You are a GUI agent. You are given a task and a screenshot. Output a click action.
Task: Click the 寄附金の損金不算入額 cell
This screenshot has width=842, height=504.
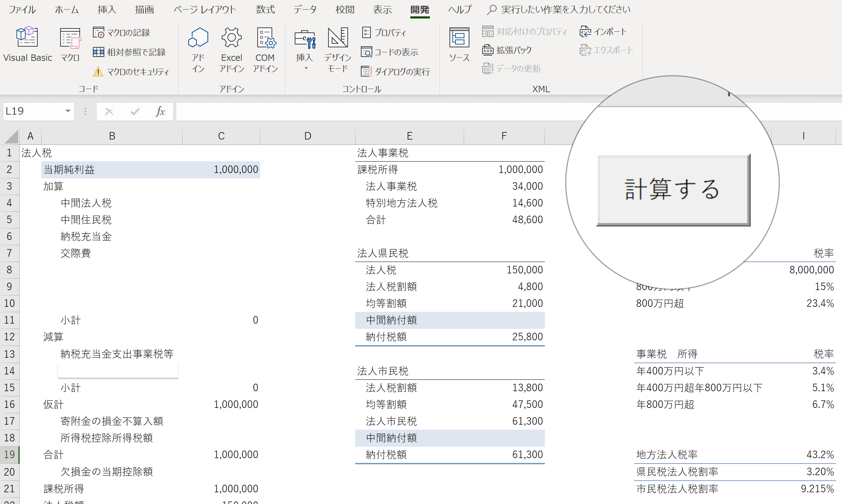pyautogui.click(x=112, y=421)
